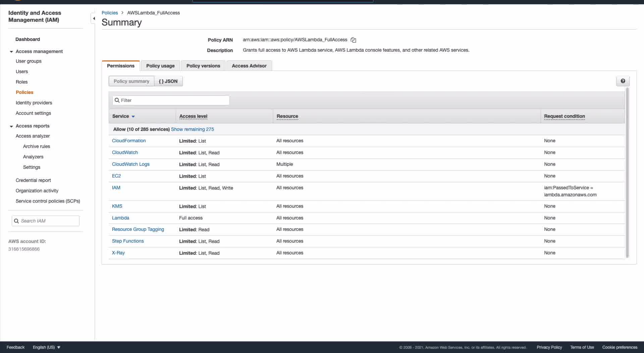This screenshot has height=353, width=644.
Task: Open the CloudWatch service link
Action: [x=125, y=152]
